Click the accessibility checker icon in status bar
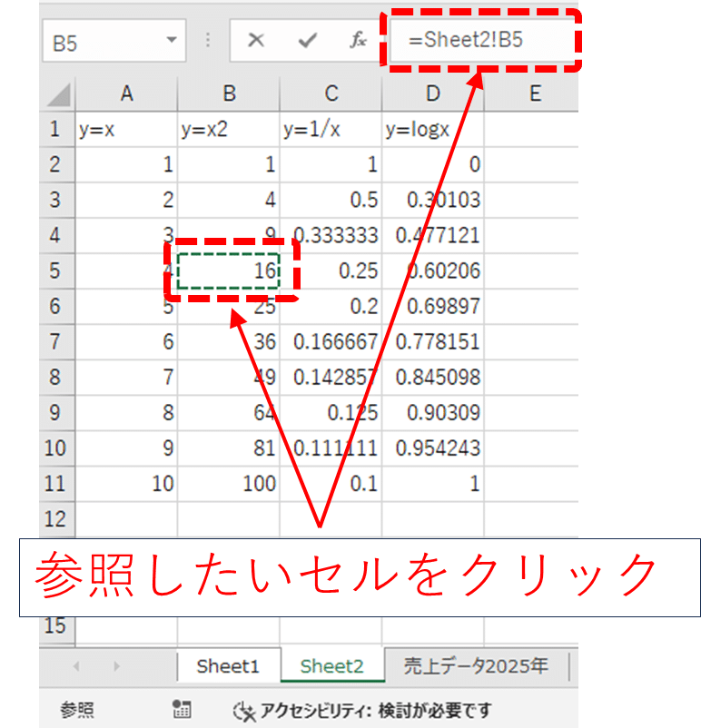 click(245, 710)
